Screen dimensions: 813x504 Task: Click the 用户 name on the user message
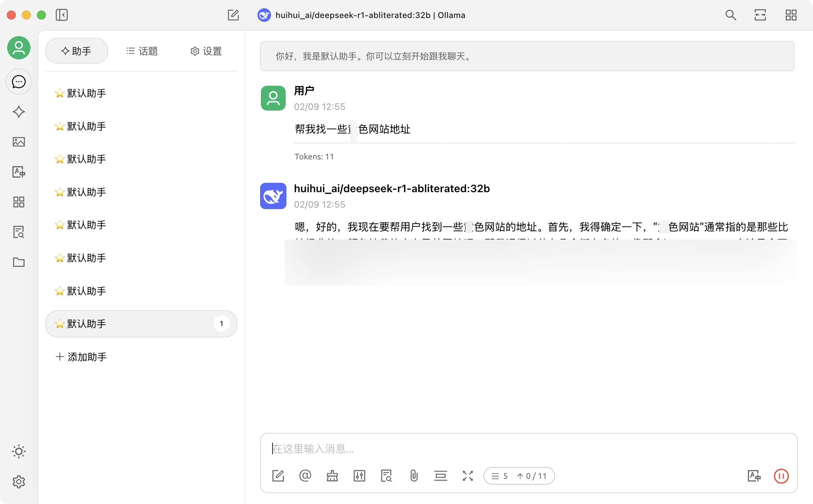304,91
